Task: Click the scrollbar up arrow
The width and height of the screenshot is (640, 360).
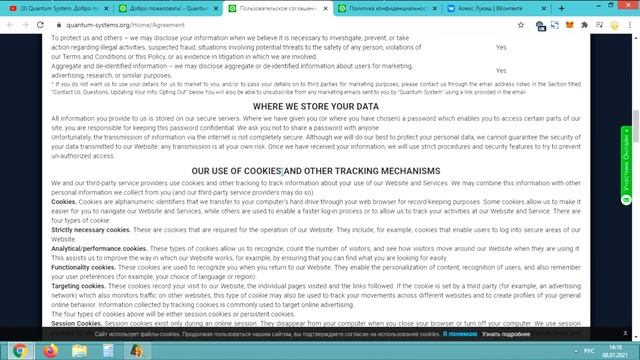Action: click(x=636, y=38)
